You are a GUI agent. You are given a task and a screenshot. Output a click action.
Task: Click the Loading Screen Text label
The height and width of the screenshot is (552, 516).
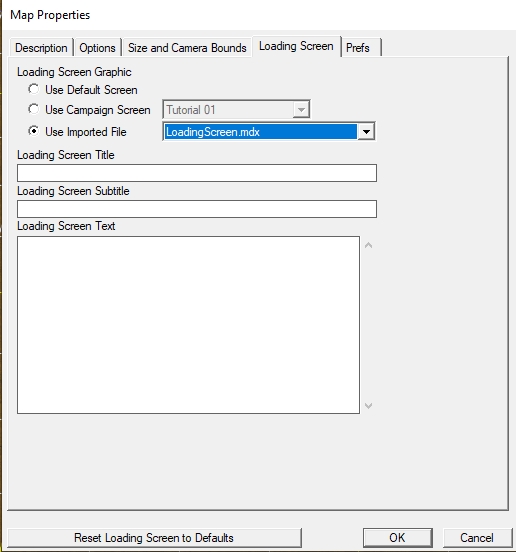click(66, 226)
